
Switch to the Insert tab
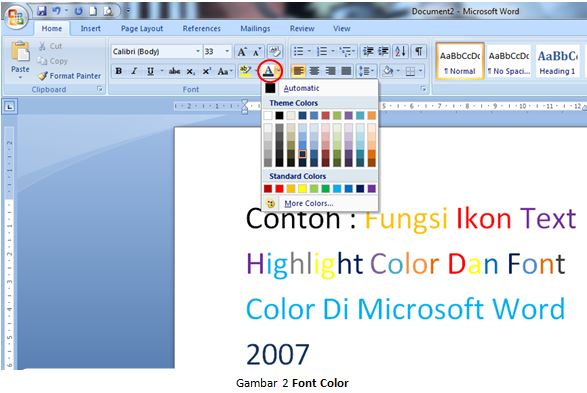[91, 28]
